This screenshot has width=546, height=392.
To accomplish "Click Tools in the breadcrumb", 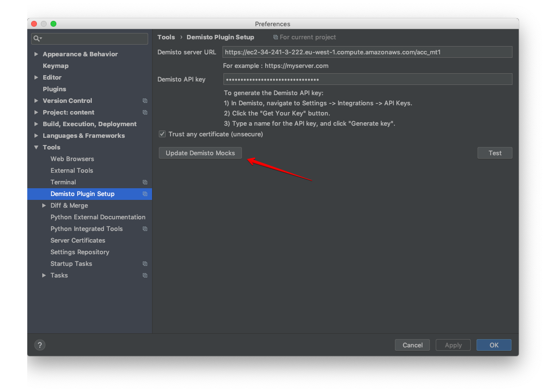I will click(x=166, y=37).
